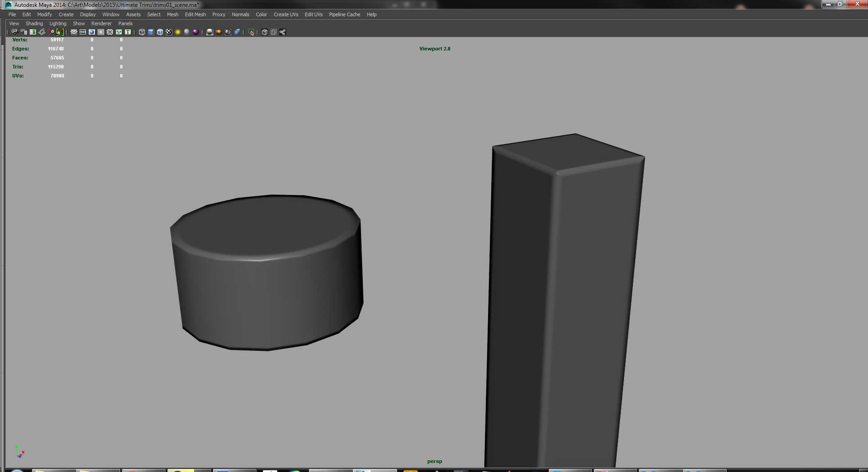Open the Window menu
Screen dimensions: 868x472
(x=111, y=14)
